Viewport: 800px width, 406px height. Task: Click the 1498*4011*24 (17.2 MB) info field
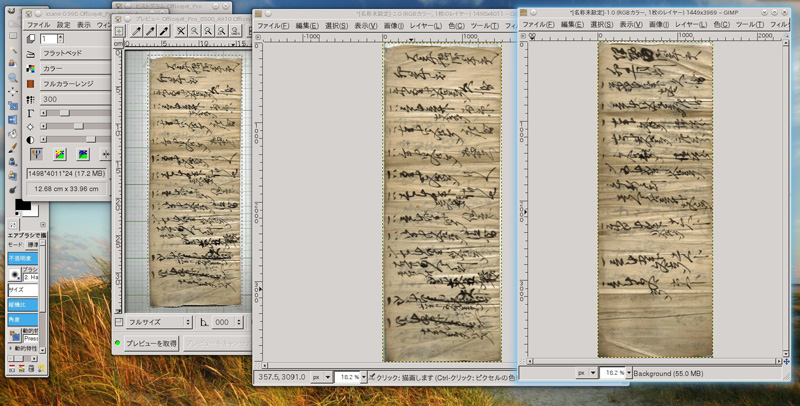click(x=67, y=173)
